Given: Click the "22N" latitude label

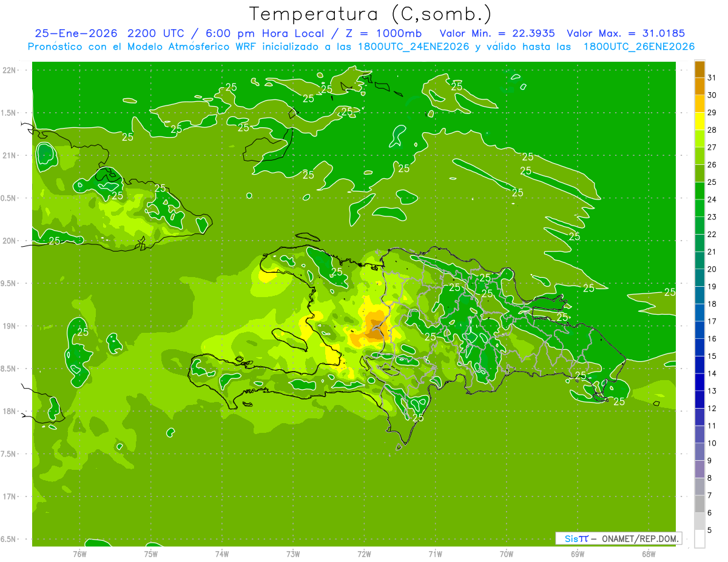Looking at the screenshot, I should pyautogui.click(x=9, y=70).
